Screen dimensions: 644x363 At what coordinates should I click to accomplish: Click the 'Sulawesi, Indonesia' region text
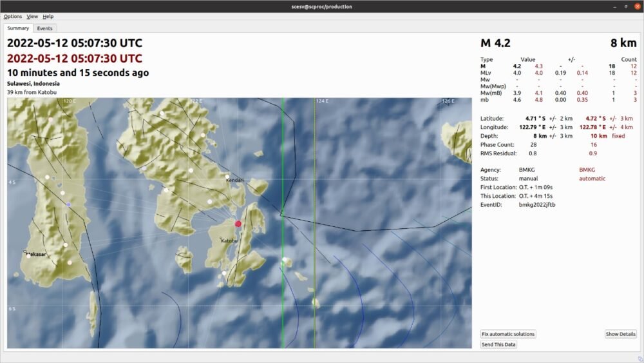(x=33, y=83)
